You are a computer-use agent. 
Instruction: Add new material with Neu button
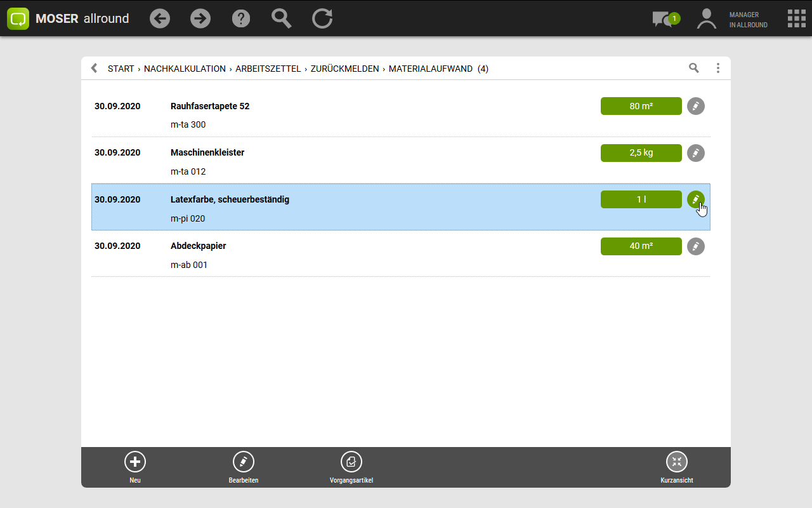[135, 467]
